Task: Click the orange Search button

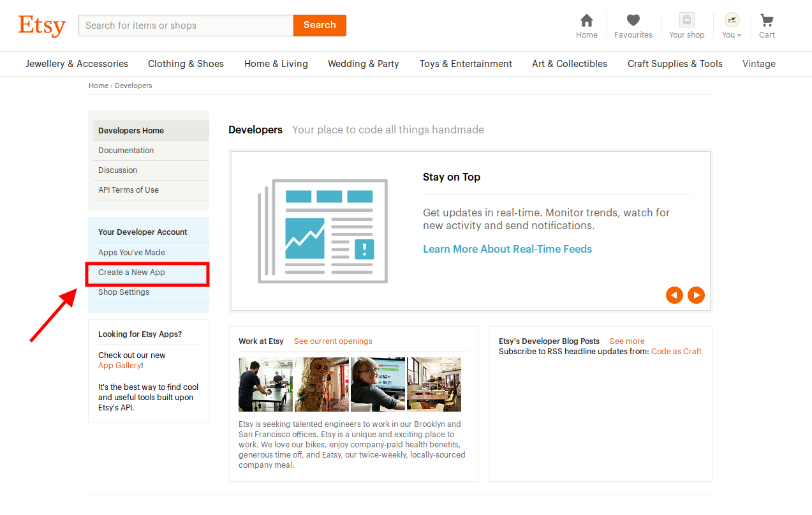Action: 320,26
